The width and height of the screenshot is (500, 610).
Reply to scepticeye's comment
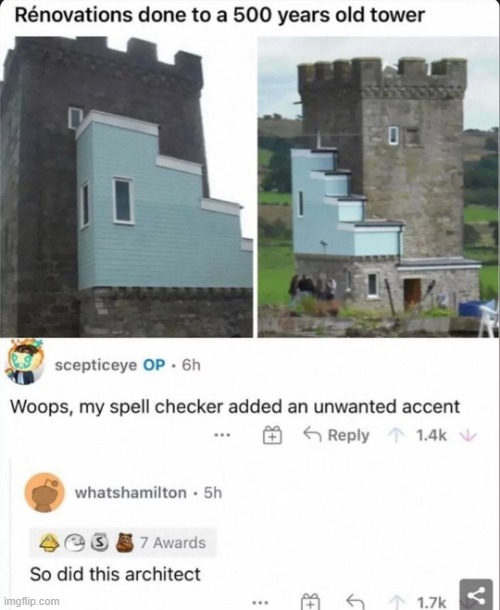pos(337,435)
